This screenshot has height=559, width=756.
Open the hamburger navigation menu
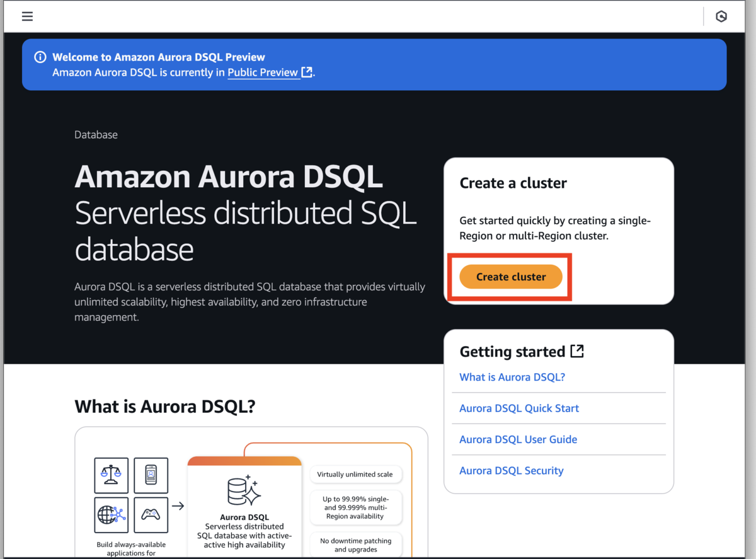[x=27, y=16]
